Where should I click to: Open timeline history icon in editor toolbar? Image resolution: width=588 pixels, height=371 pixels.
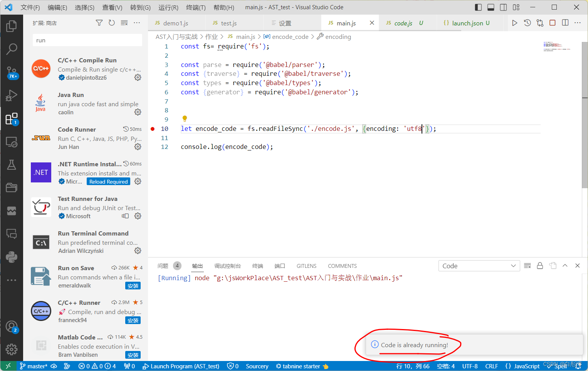(x=527, y=23)
